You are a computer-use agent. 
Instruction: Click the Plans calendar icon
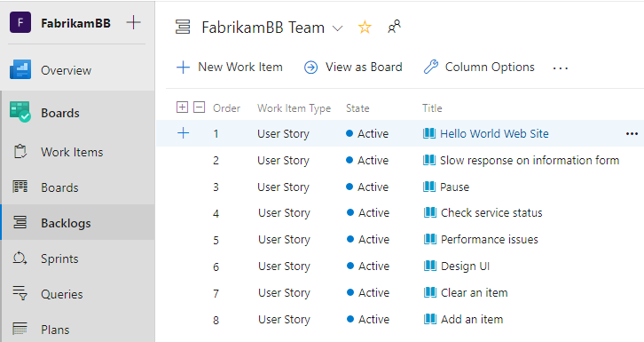point(20,329)
